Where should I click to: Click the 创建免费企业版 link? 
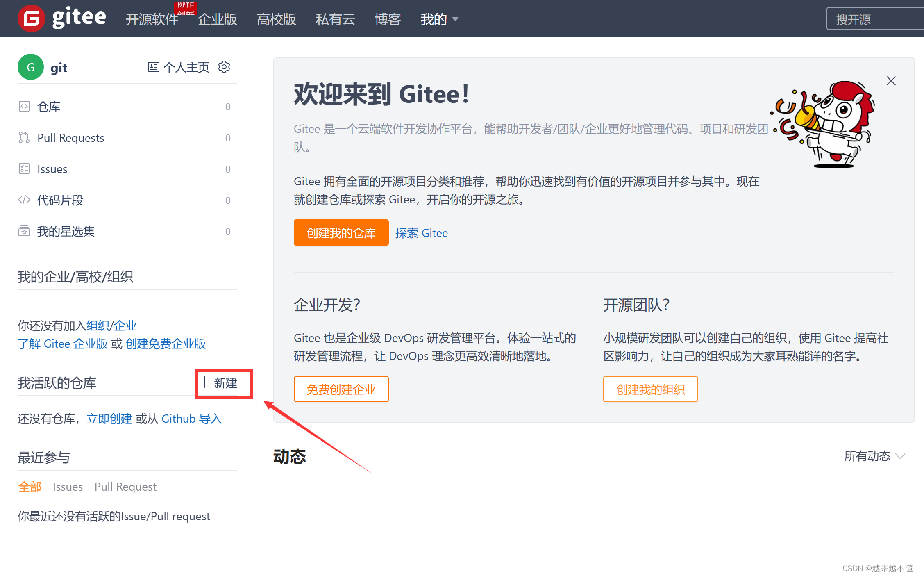(x=166, y=344)
